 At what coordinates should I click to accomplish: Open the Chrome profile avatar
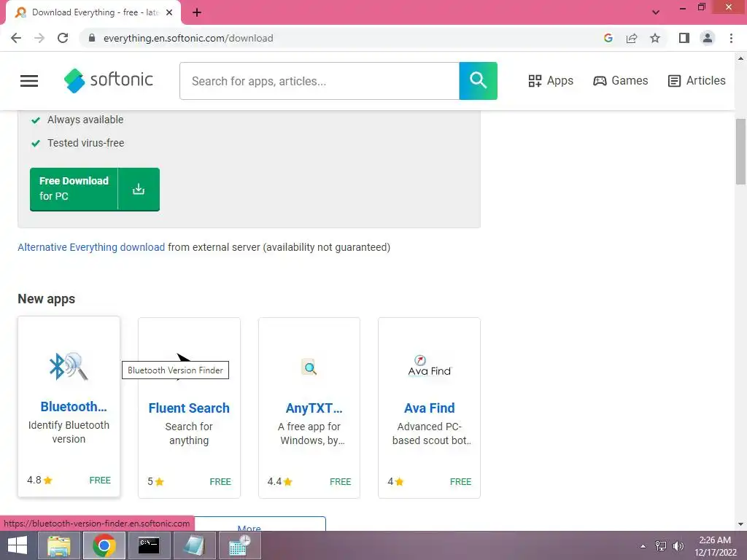708,38
